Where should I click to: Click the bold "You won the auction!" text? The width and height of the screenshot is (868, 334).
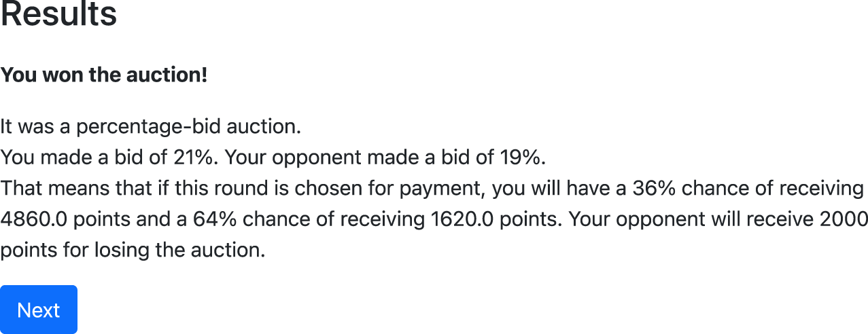click(104, 75)
